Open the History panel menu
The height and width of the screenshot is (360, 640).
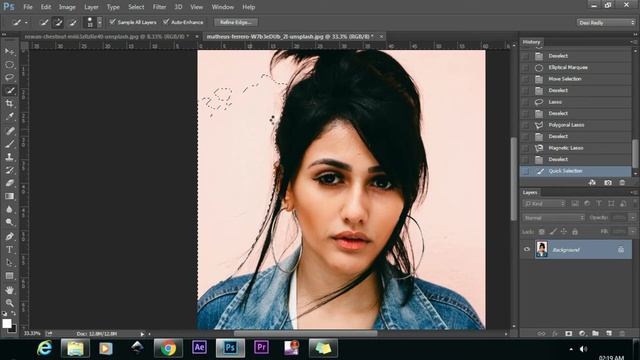633,42
